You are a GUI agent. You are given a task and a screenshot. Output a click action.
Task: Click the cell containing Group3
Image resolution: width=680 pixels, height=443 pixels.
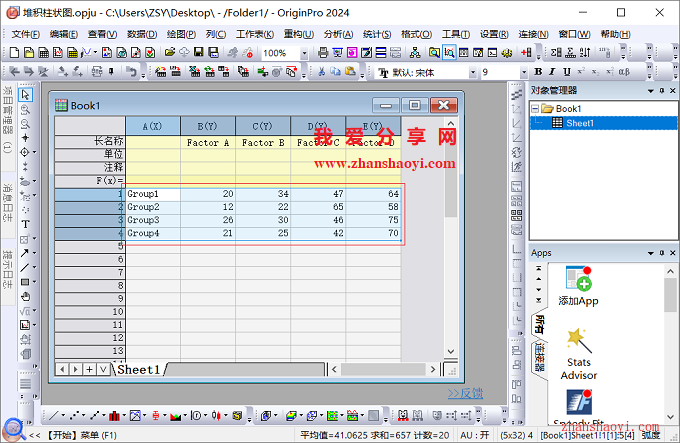[153, 220]
